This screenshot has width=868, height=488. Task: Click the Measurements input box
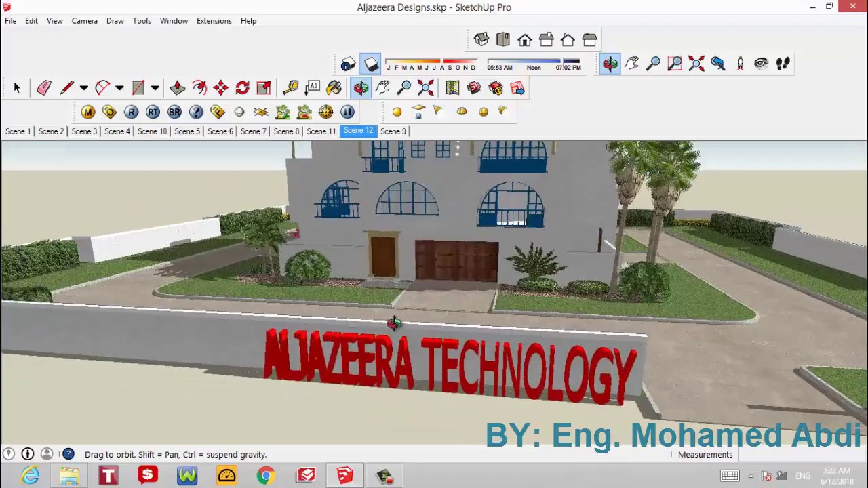pyautogui.click(x=802, y=455)
